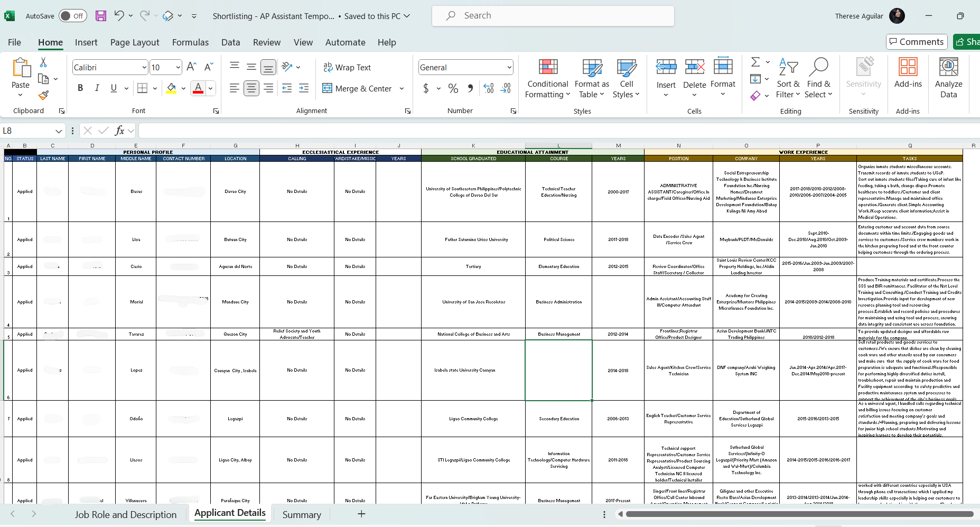
Task: Open Analyze Data tool
Action: click(x=949, y=78)
